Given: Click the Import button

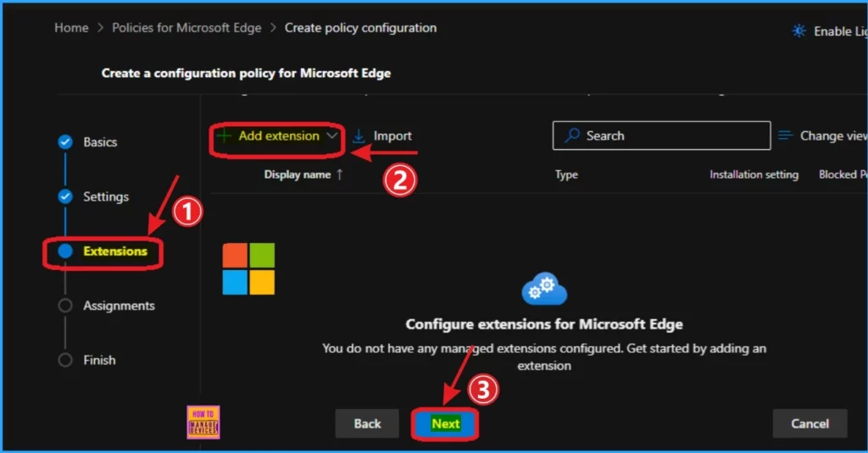Looking at the screenshot, I should pos(382,136).
